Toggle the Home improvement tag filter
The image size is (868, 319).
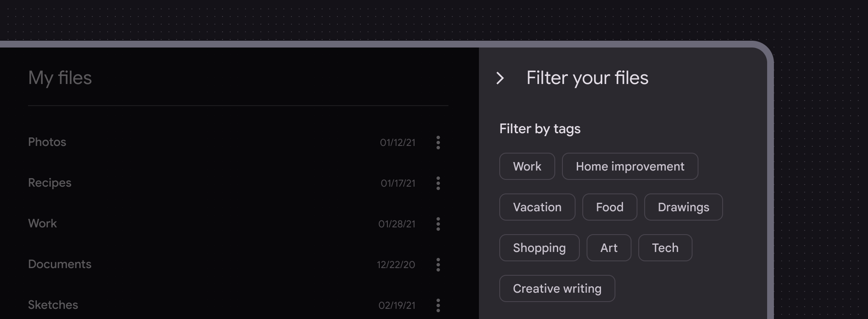click(x=630, y=166)
